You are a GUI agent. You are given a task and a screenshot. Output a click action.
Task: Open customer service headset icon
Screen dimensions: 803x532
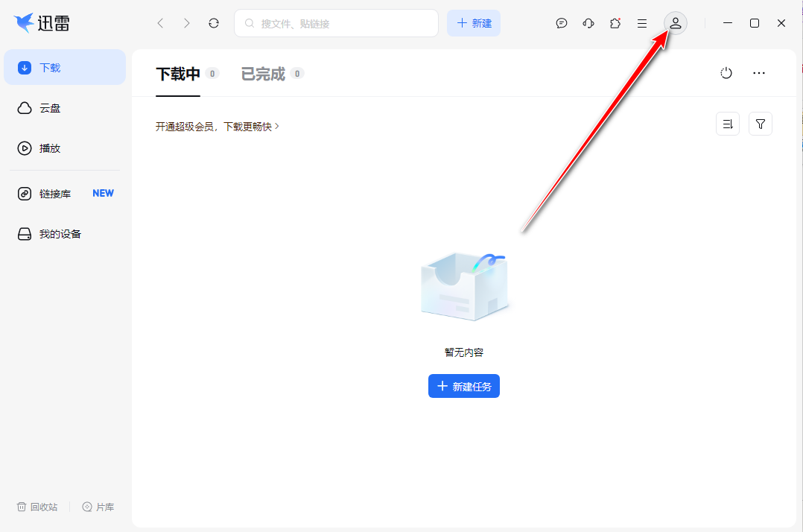click(588, 23)
